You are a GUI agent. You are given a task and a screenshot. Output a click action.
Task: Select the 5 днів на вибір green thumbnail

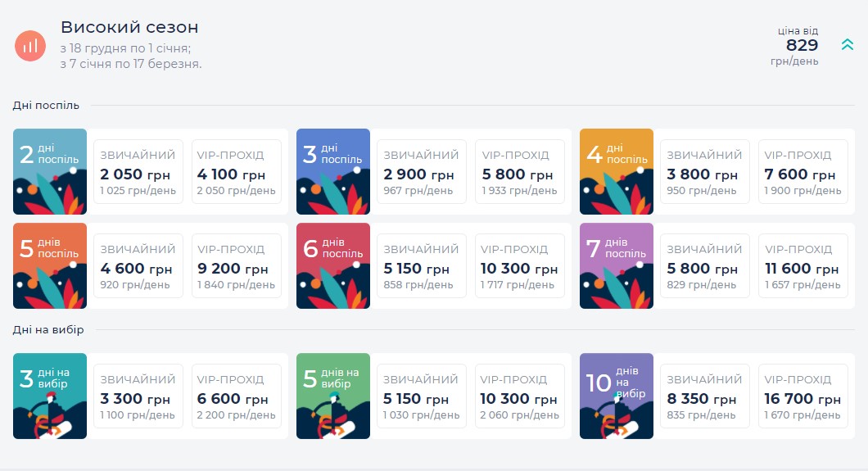[x=333, y=396]
